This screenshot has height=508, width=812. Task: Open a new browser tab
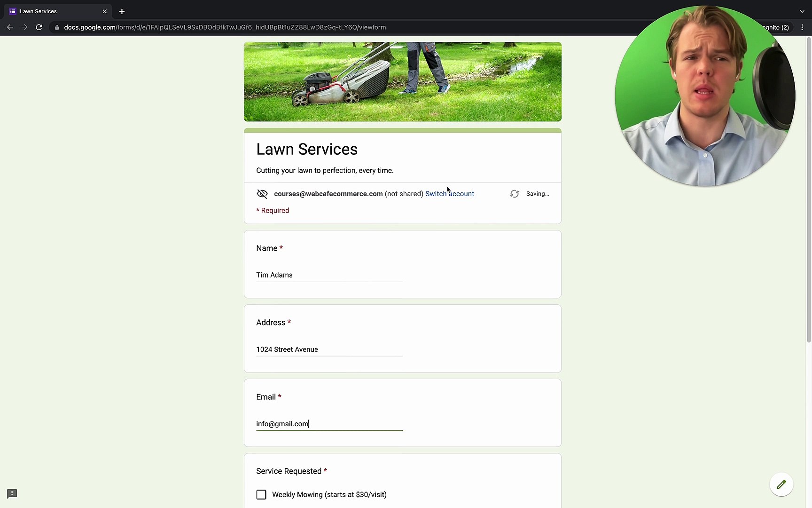pos(122,11)
